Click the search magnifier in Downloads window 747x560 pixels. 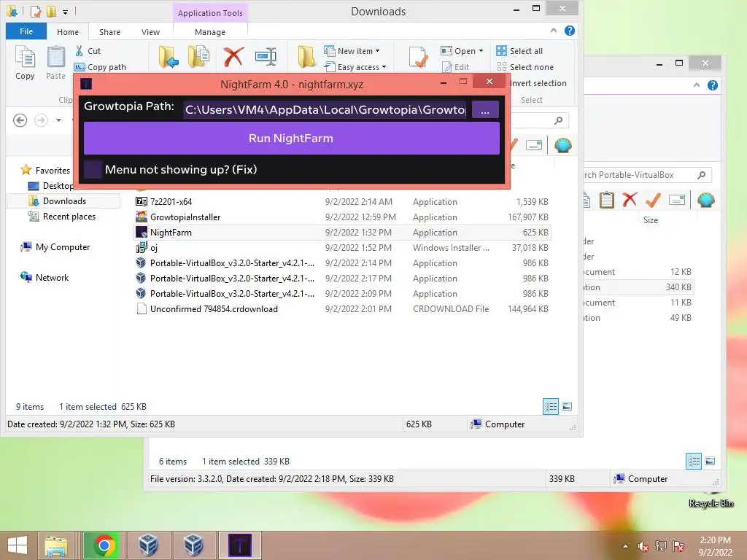(558, 120)
